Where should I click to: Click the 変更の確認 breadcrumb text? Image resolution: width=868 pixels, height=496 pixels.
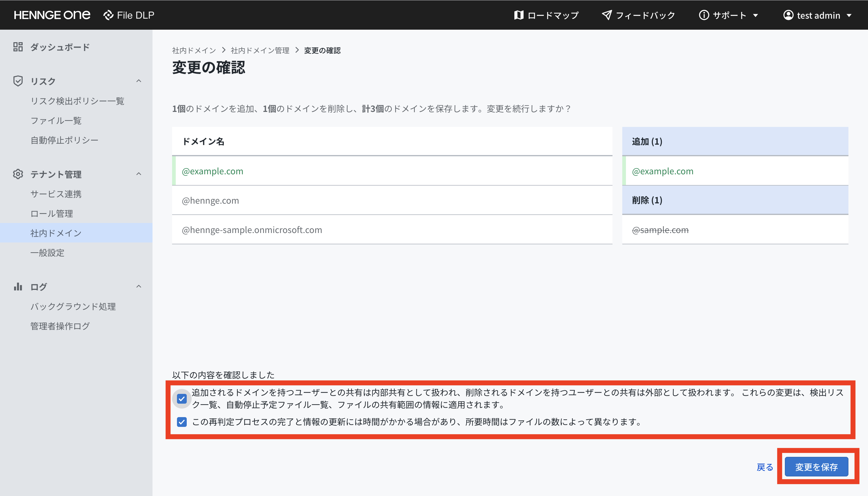(322, 50)
